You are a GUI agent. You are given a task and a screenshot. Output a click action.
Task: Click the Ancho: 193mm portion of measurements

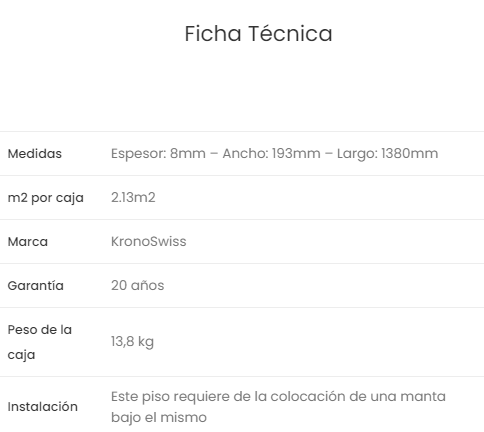pos(271,154)
